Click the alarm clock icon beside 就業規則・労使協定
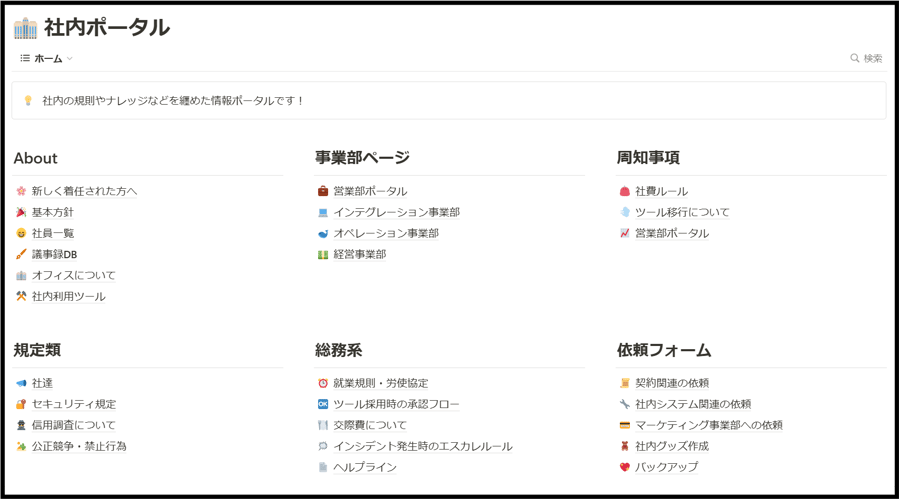The height and width of the screenshot is (499, 899). (323, 383)
